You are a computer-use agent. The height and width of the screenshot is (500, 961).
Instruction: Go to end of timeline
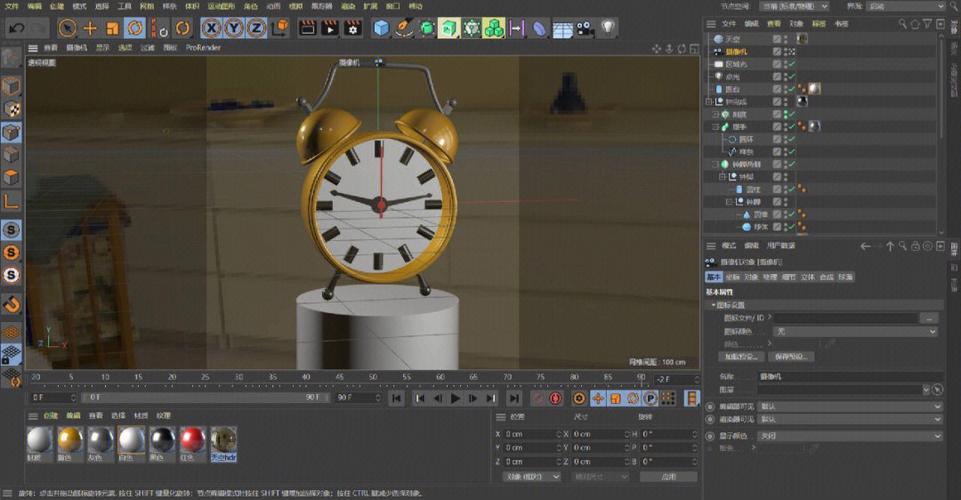514,398
